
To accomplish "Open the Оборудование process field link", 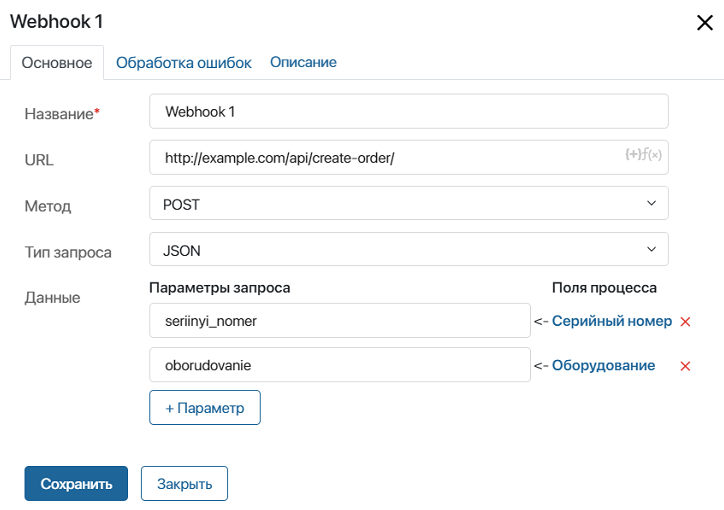I will [x=603, y=365].
